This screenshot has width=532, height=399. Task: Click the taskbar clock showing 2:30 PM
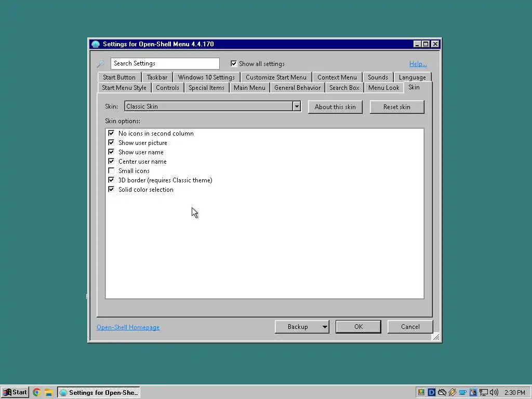point(514,393)
